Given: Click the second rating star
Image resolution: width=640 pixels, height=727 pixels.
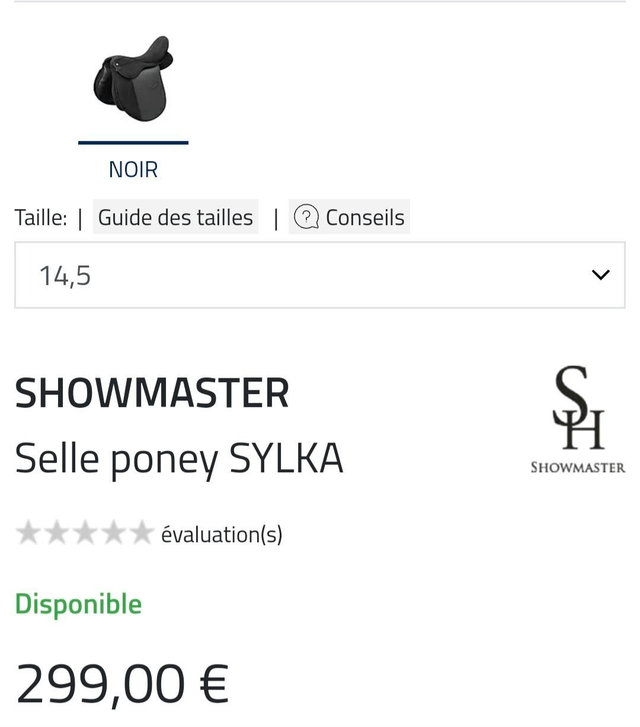Looking at the screenshot, I should (x=57, y=534).
